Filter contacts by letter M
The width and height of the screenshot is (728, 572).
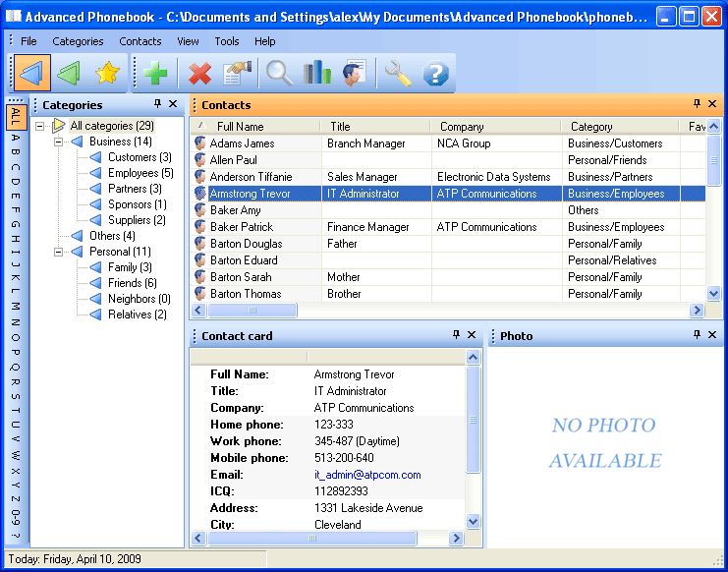(16, 306)
